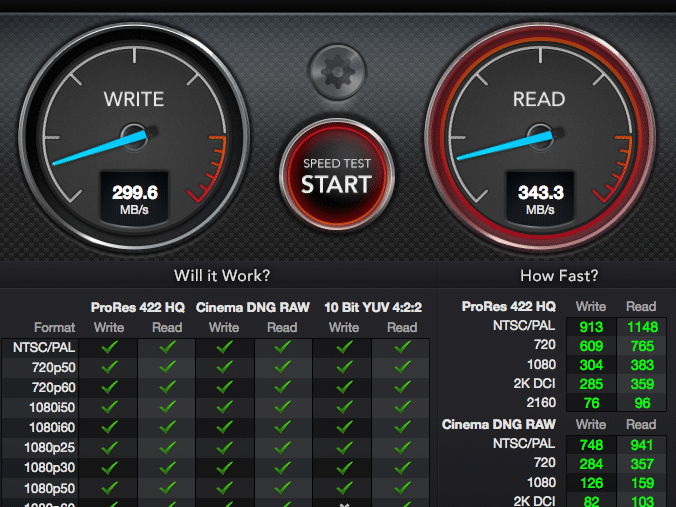This screenshot has height=507, width=676.
Task: Click the '285' ProRes 2K DCI write value
Action: pos(591,384)
